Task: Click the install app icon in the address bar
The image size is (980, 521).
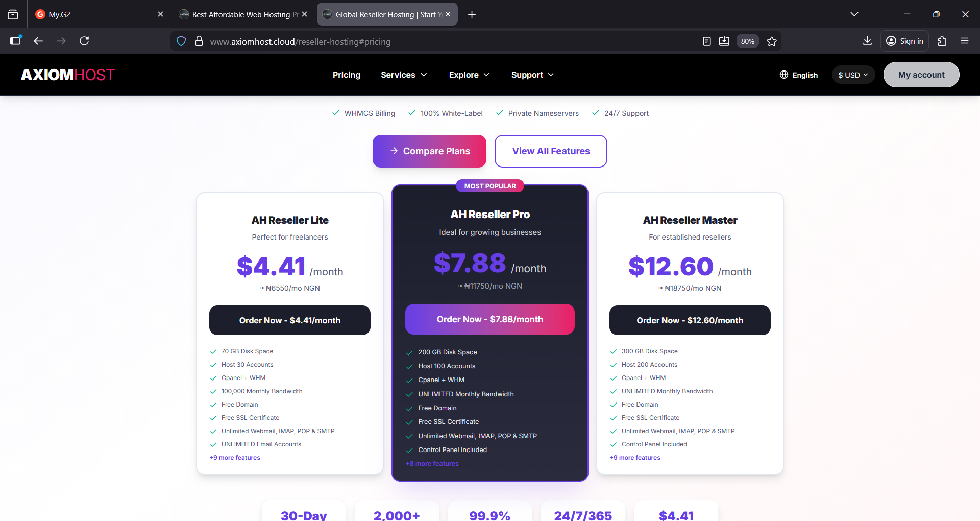Action: click(724, 41)
